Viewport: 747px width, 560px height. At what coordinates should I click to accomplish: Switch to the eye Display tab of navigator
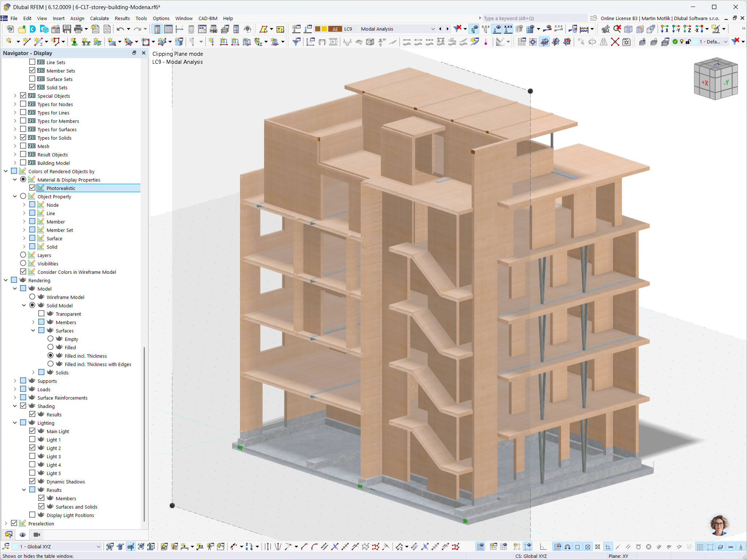tap(23, 534)
